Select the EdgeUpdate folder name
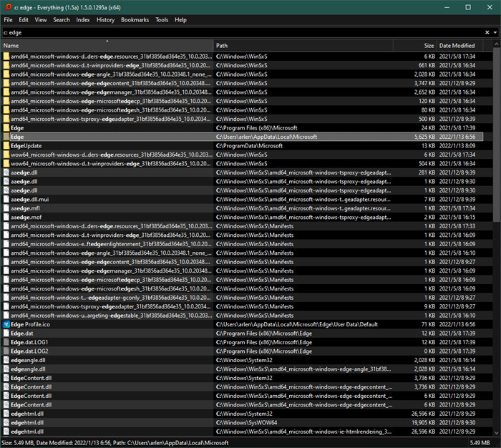The image size is (501, 448). tap(26, 146)
